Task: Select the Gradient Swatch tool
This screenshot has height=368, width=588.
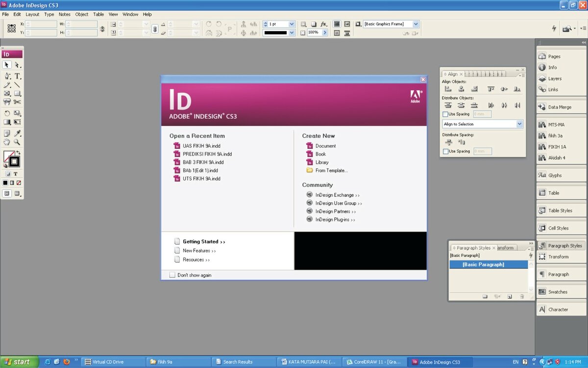Action: pyautogui.click(x=7, y=122)
